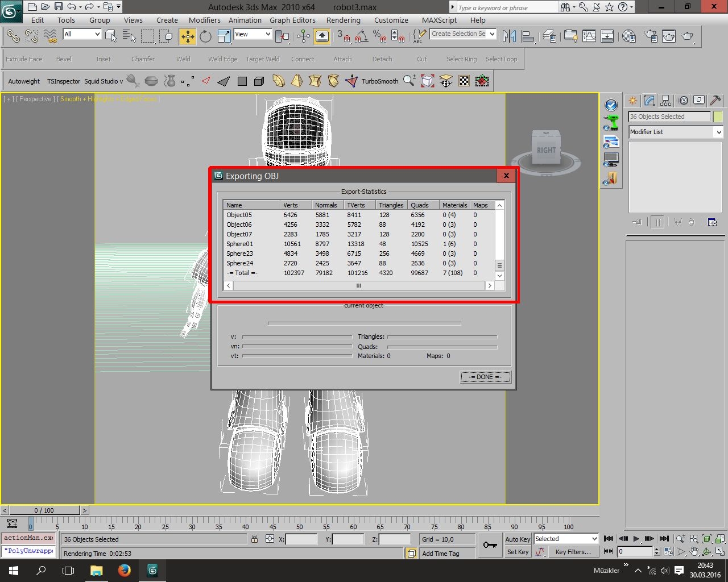Open the Rendering menu
This screenshot has width=728, height=582.
tap(343, 20)
